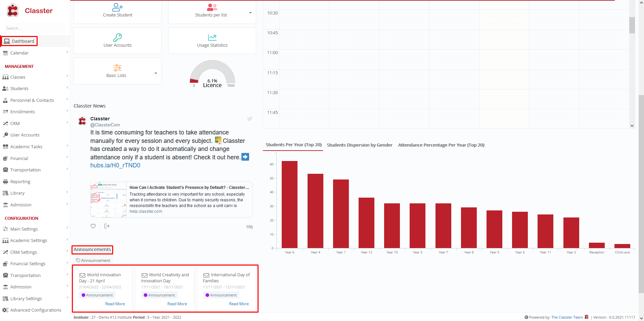
Task: Open the Create Student icon
Action: tap(118, 7)
